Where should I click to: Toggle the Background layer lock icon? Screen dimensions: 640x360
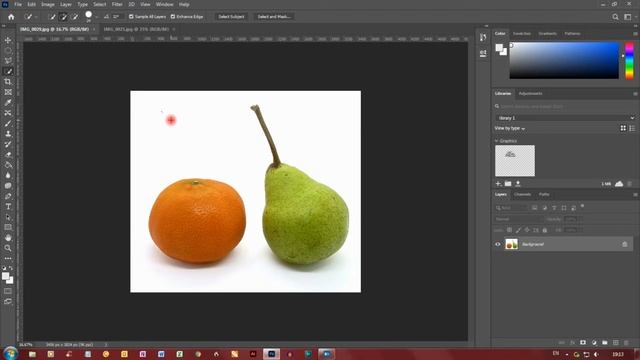624,244
